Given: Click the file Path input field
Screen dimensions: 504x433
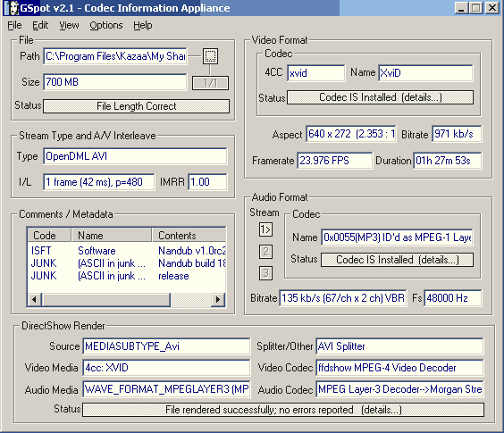Looking at the screenshot, I should point(114,56).
